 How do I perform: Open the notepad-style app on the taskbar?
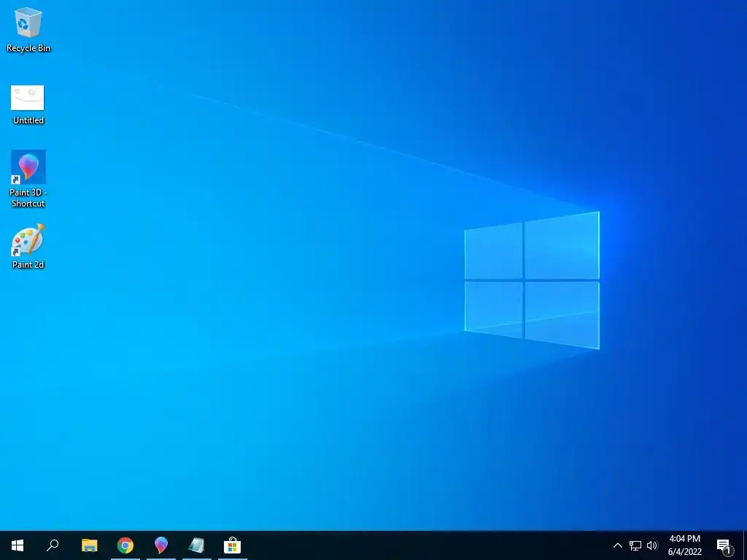coord(196,545)
